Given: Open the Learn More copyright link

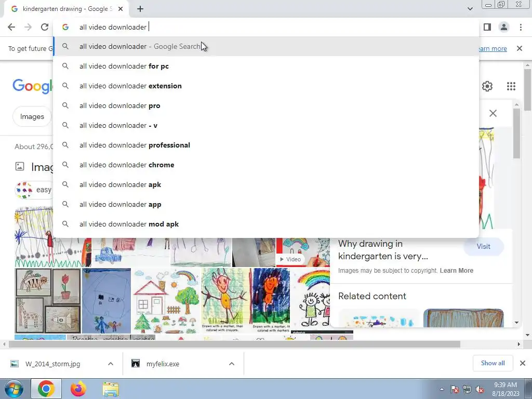Looking at the screenshot, I should (x=456, y=270).
